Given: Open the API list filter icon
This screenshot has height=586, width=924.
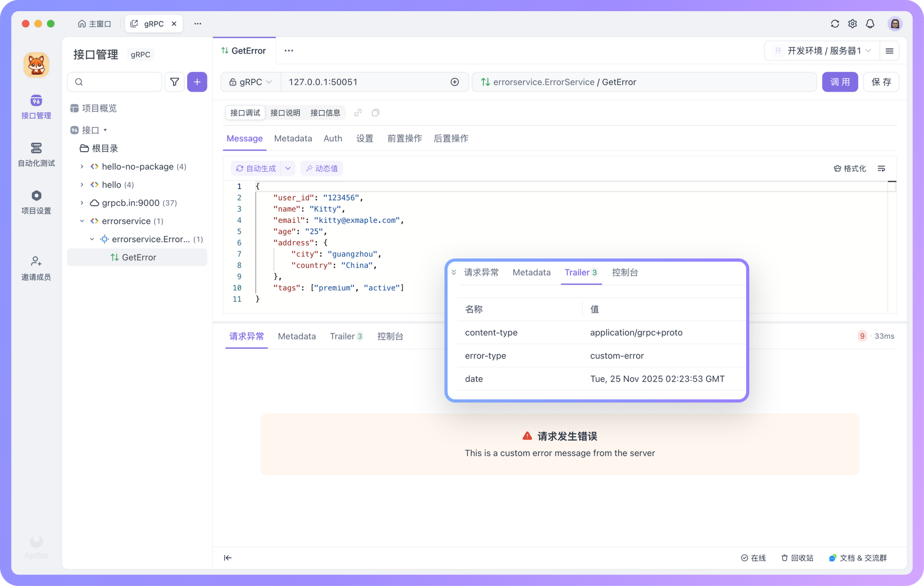Looking at the screenshot, I should click(175, 82).
